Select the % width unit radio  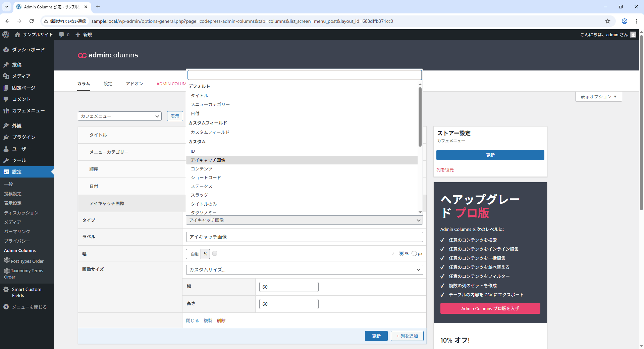[x=401, y=253]
